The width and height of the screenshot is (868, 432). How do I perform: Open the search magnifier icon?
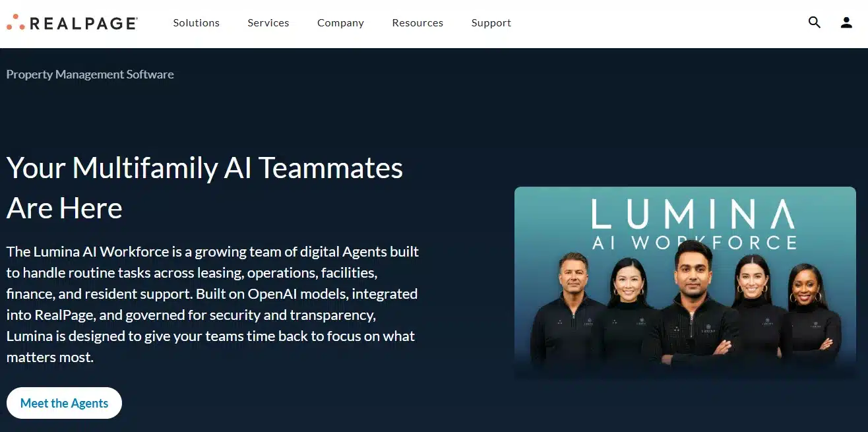click(815, 22)
